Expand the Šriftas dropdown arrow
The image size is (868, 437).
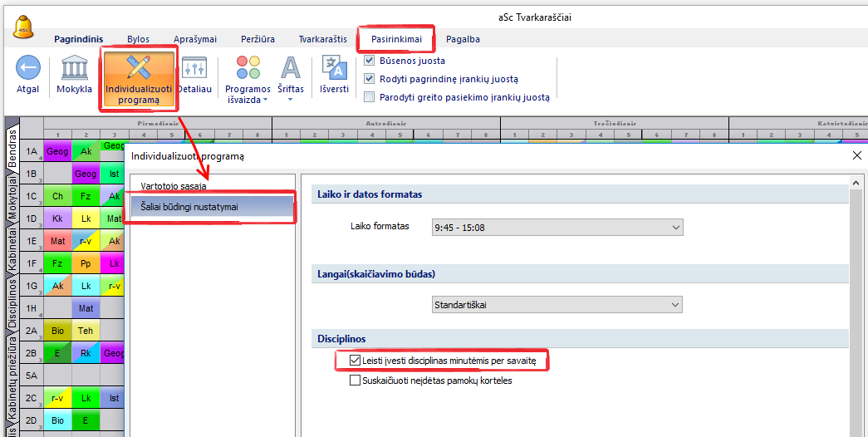(291, 100)
